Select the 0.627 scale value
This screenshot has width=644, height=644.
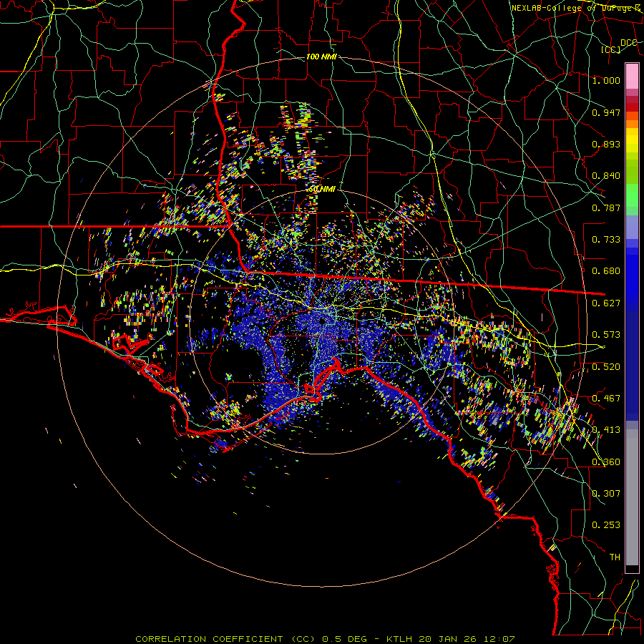(606, 303)
